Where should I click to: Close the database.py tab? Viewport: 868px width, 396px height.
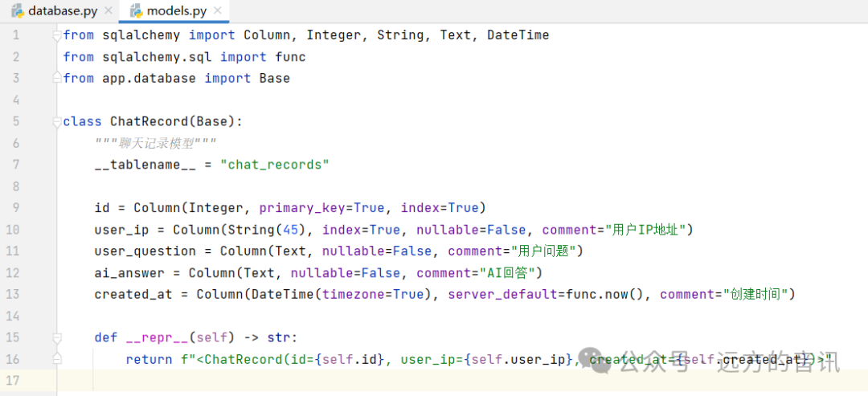coord(108,10)
